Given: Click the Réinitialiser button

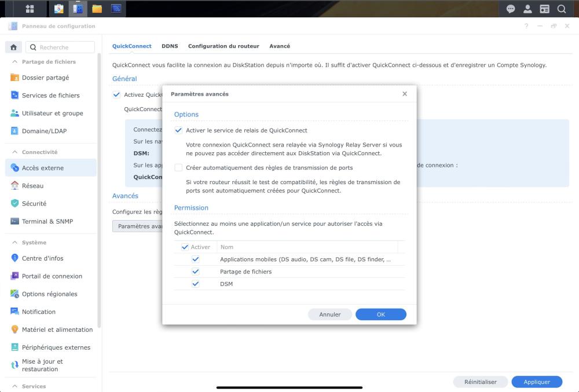Looking at the screenshot, I should (481, 382).
